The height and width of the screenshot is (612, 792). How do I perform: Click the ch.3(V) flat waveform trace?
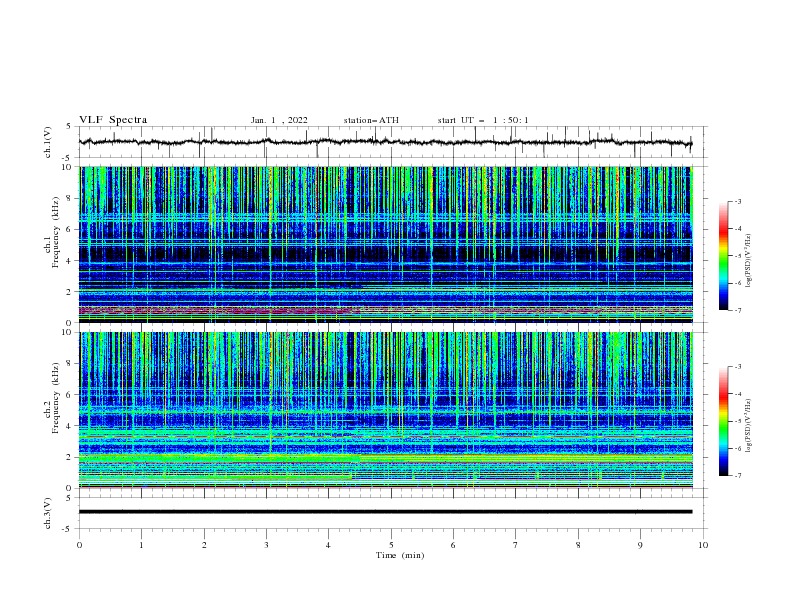click(385, 512)
